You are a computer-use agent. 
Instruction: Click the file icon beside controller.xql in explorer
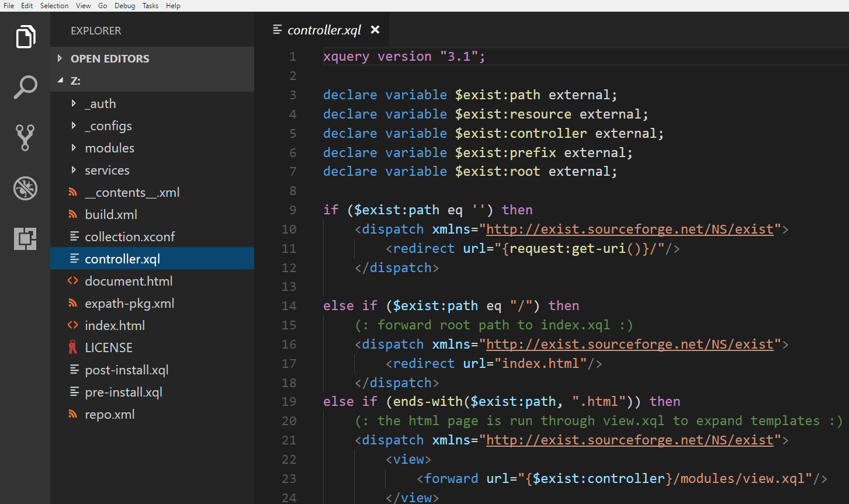pos(74,259)
